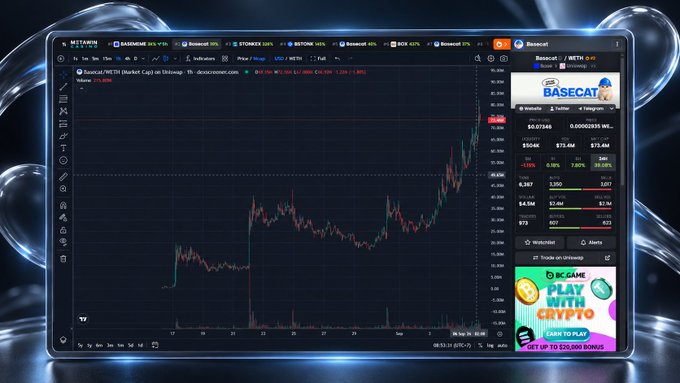Open the emoji icons tool
Viewport: 680px width, 383px height.
pyautogui.click(x=63, y=160)
